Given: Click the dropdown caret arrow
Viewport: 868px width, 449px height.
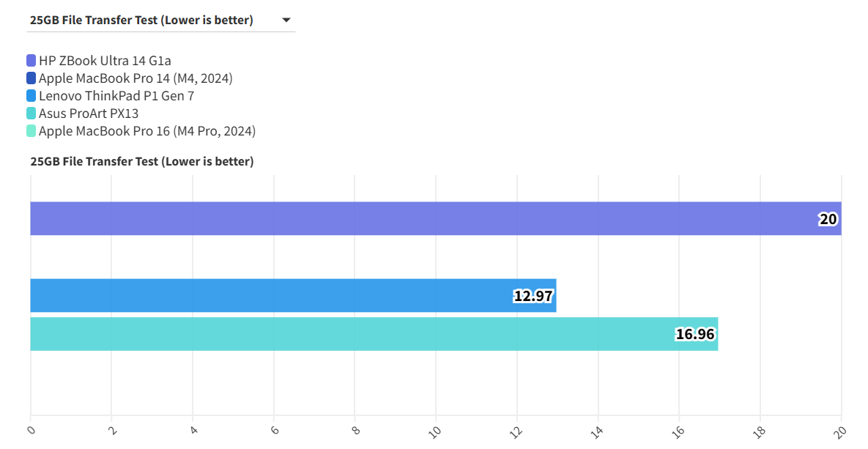Looking at the screenshot, I should tap(286, 21).
